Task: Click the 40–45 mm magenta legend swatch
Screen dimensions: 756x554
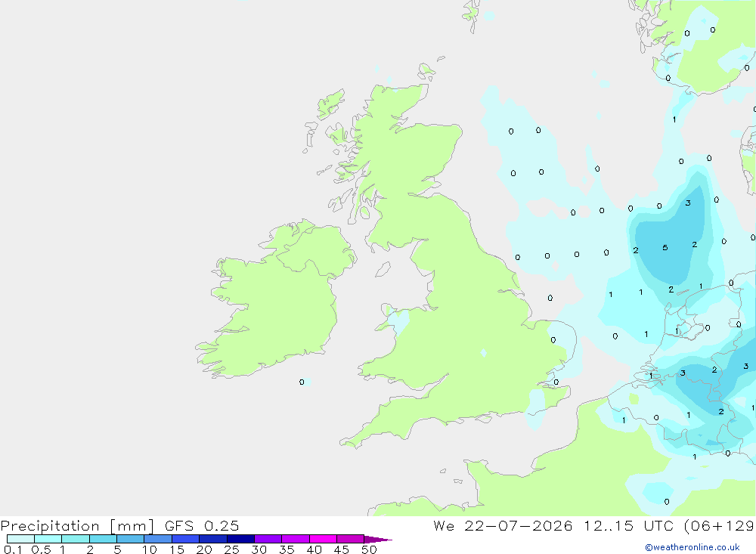Action: coord(323,539)
